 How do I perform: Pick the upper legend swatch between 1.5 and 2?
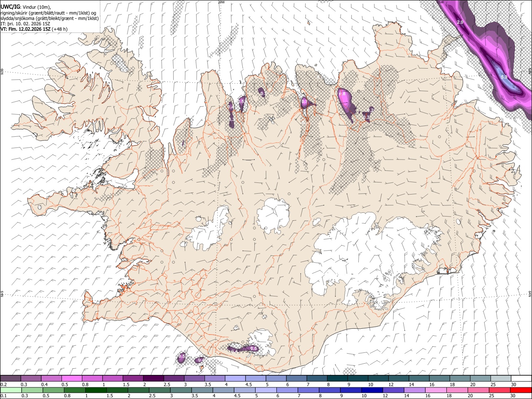tap(133, 378)
